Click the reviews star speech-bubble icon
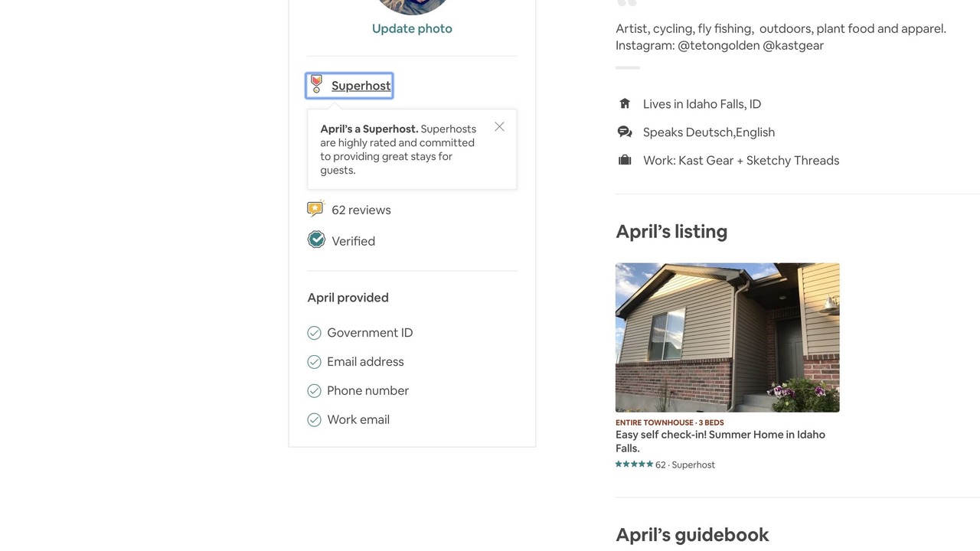 pyautogui.click(x=315, y=209)
